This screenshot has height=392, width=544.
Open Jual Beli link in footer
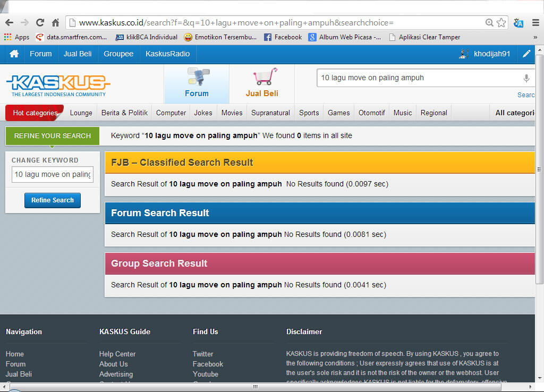coord(19,374)
